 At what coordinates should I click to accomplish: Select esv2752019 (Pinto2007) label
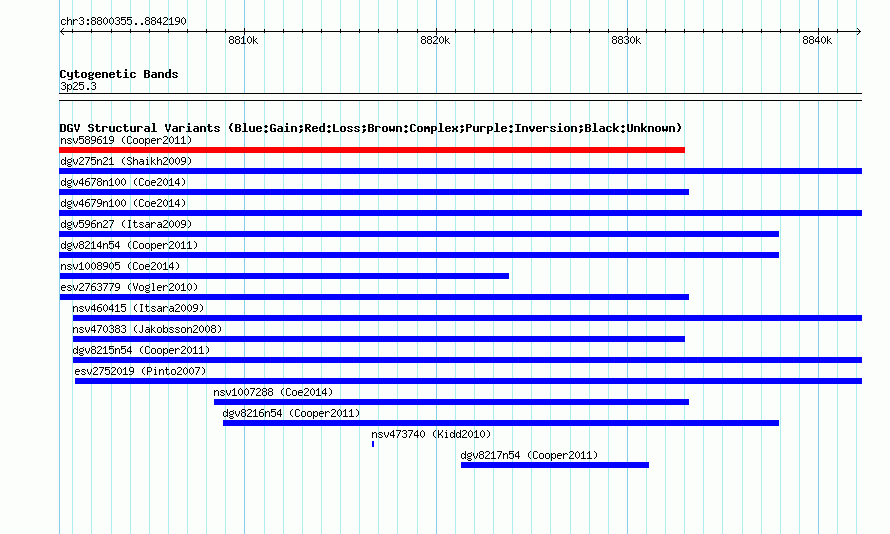140,371
